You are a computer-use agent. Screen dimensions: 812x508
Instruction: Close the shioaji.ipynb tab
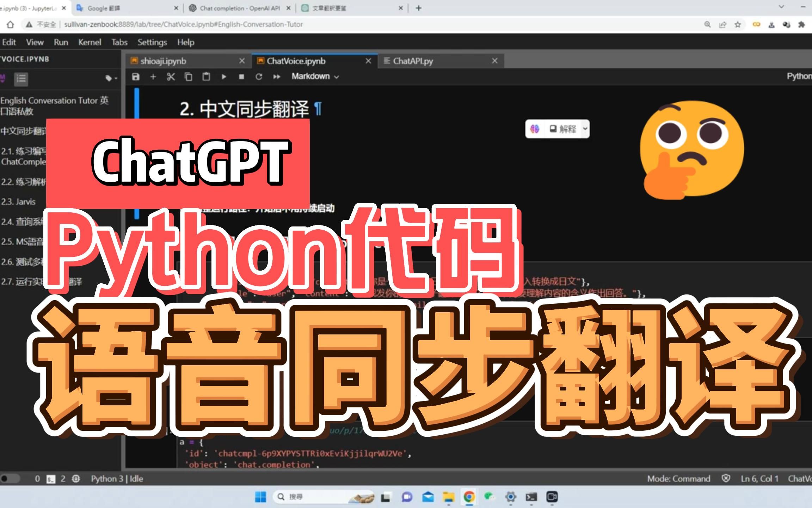point(242,61)
